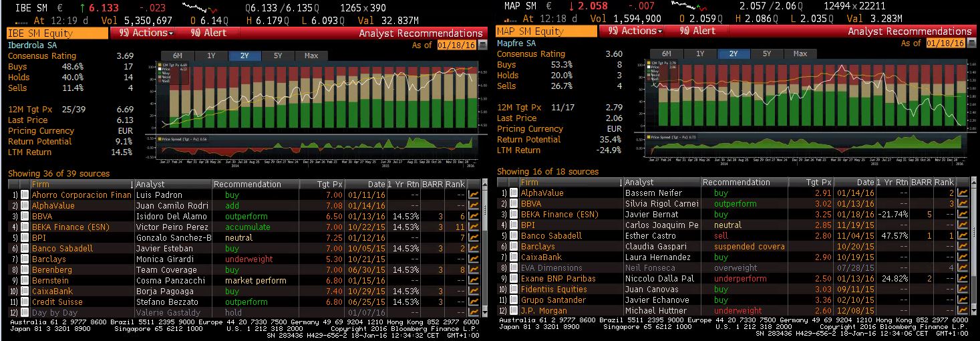Click the IBE recommendation history chart
The width and height of the screenshot is (980, 341).
[x=317, y=98]
